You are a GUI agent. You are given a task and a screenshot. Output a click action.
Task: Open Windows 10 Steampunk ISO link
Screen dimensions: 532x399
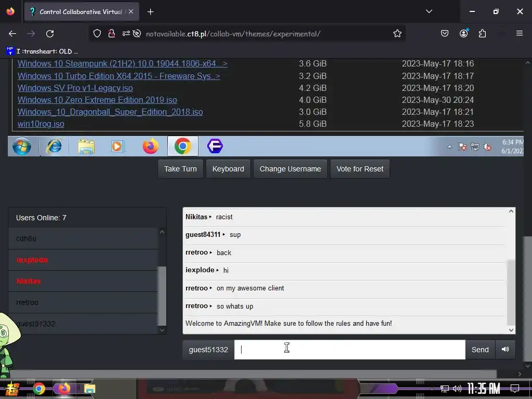(x=123, y=64)
